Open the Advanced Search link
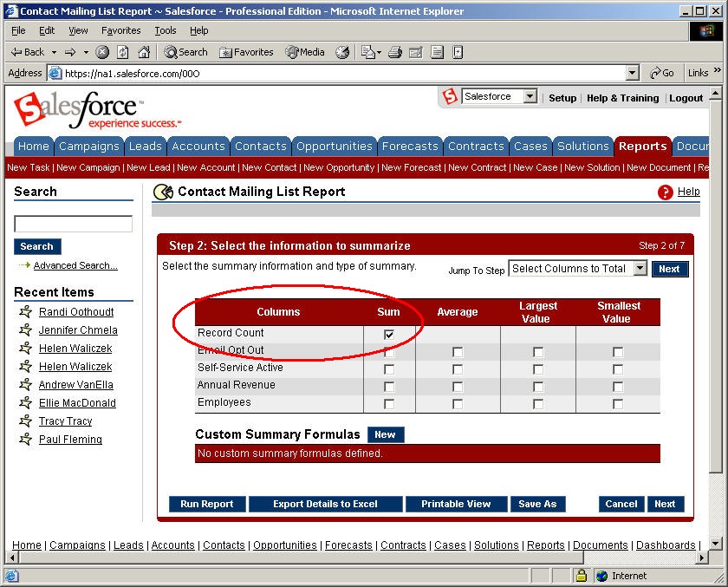 pyautogui.click(x=75, y=265)
